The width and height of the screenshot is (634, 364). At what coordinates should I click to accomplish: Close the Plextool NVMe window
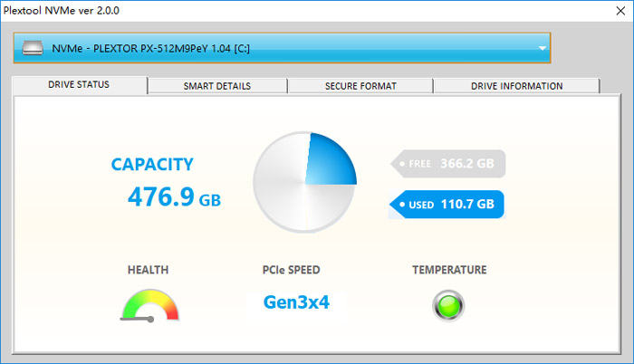tap(620, 11)
